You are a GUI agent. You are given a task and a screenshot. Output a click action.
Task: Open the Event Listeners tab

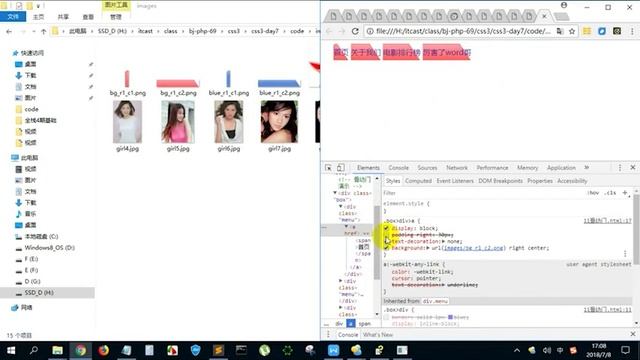455,181
